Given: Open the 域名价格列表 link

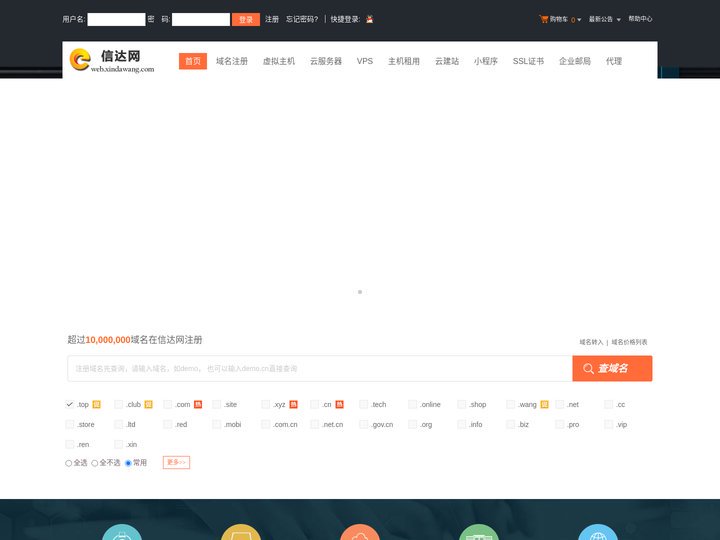Looking at the screenshot, I should click(x=630, y=342).
